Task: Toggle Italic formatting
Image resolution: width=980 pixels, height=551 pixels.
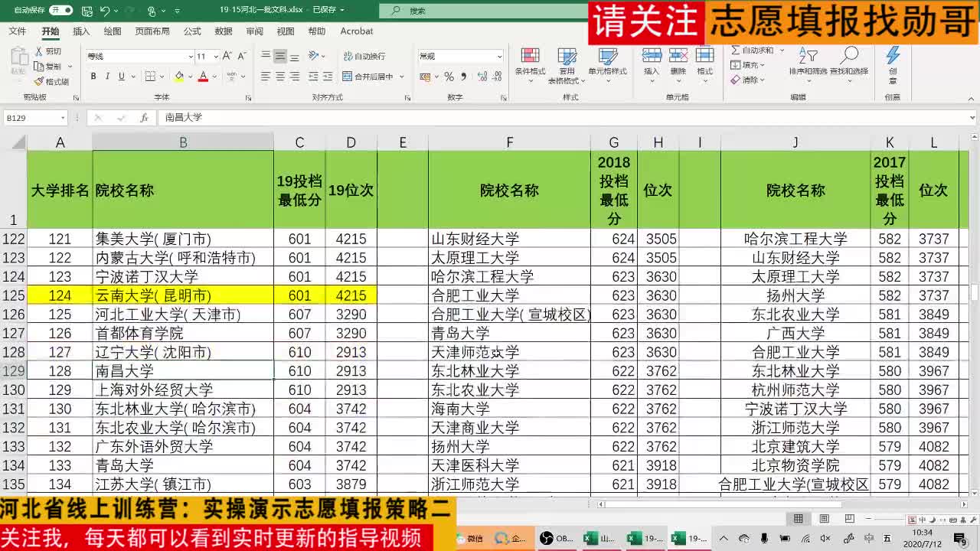Action: click(x=107, y=77)
